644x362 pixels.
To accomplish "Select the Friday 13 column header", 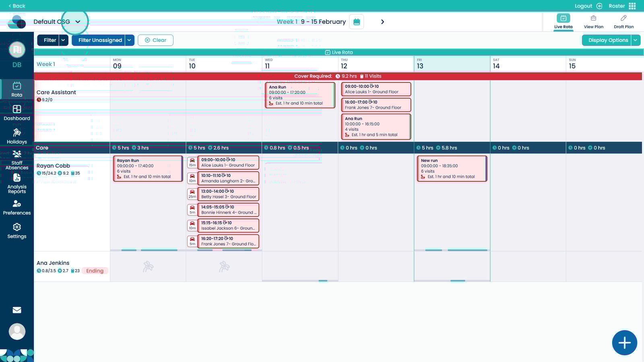I will coord(452,64).
